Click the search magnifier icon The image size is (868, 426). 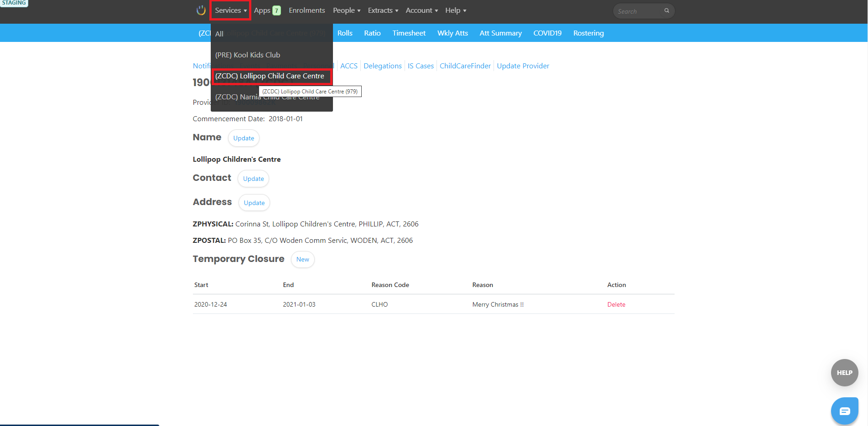coord(666,11)
